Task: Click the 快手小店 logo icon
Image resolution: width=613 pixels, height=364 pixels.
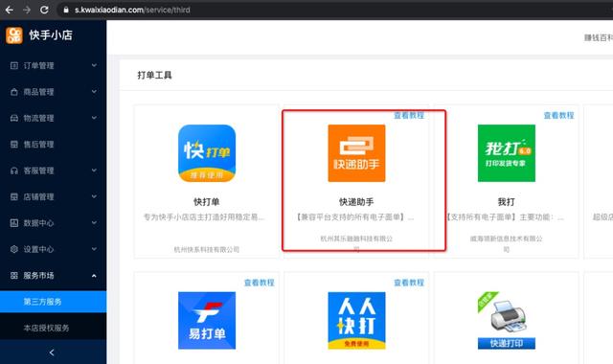Action: [x=14, y=35]
